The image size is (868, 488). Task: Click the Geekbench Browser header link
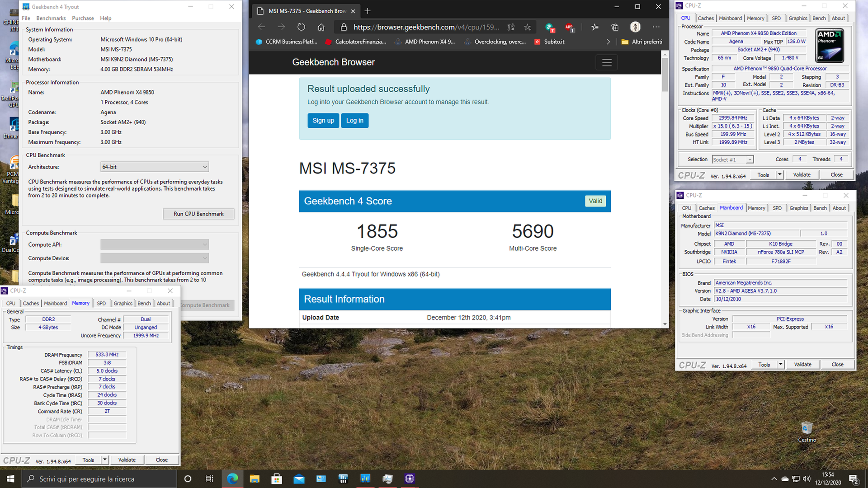point(334,62)
